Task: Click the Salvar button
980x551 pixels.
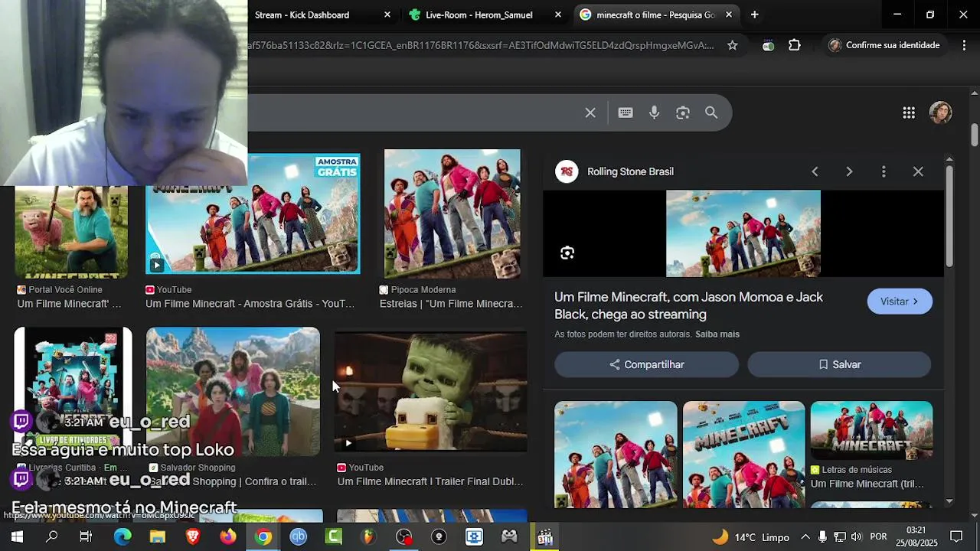Action: [x=839, y=364]
